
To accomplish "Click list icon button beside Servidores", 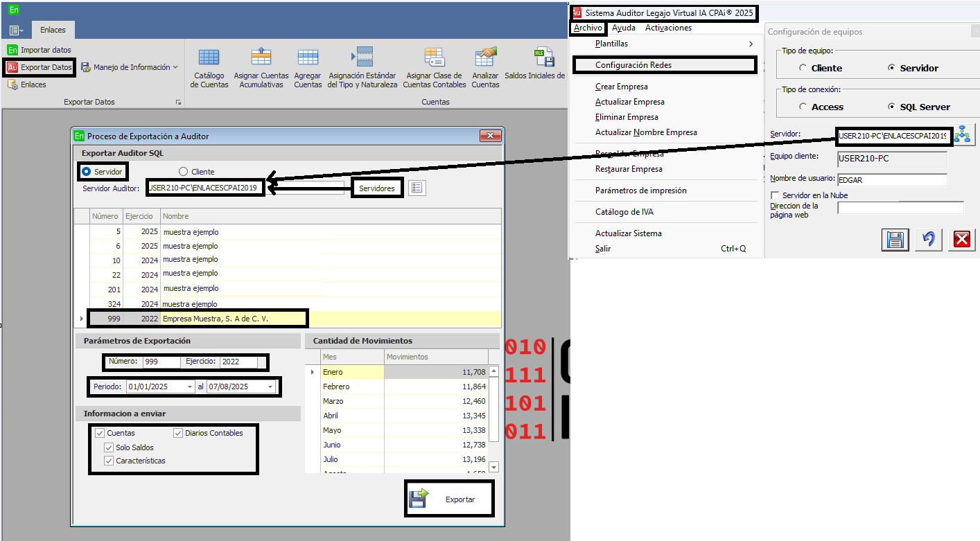I will (417, 188).
